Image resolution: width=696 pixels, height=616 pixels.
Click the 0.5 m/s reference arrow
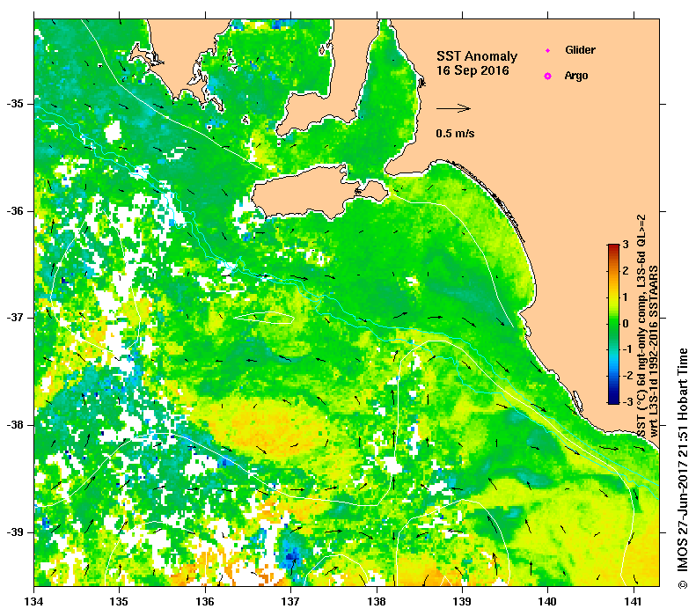[453, 108]
